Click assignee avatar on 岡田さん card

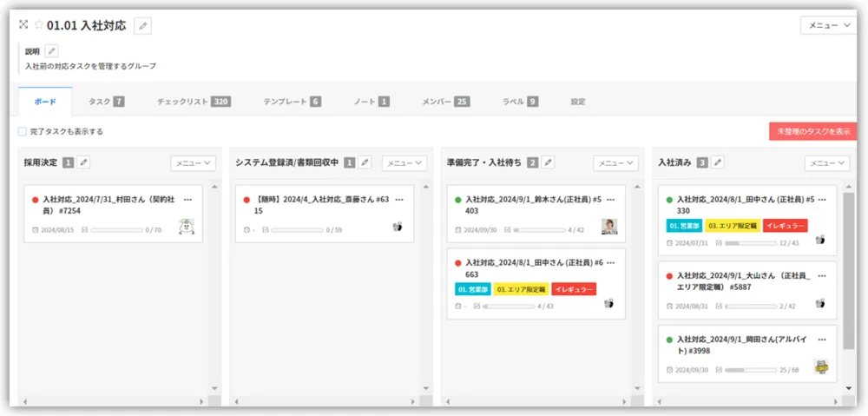click(x=821, y=366)
